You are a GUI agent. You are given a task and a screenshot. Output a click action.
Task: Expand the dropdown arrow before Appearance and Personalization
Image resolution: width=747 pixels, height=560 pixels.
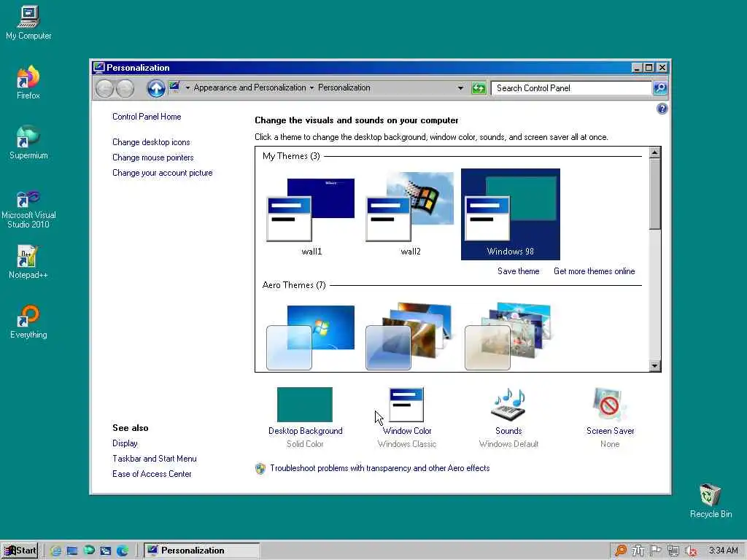(187, 88)
